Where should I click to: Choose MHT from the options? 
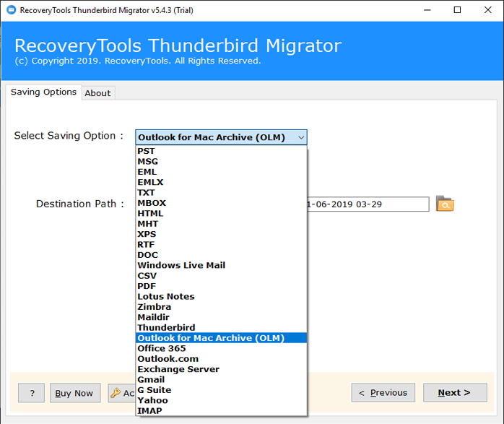pyautogui.click(x=221, y=224)
